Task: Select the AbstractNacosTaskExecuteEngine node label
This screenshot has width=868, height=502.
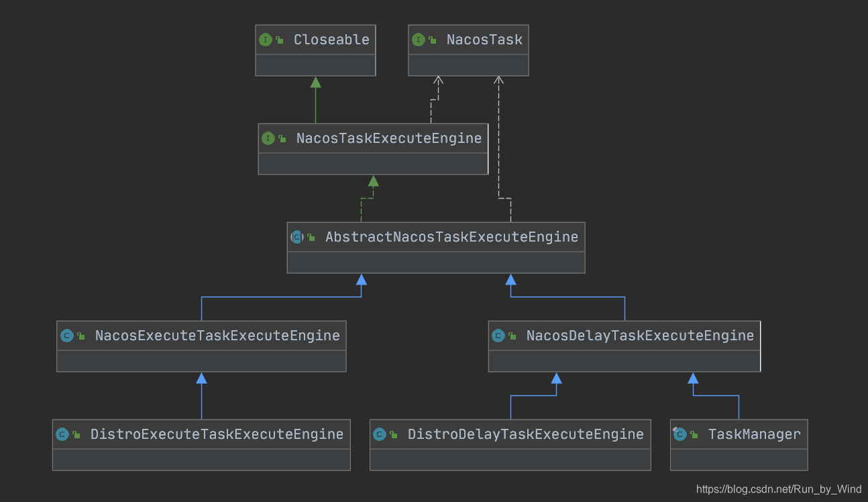Action: point(451,237)
